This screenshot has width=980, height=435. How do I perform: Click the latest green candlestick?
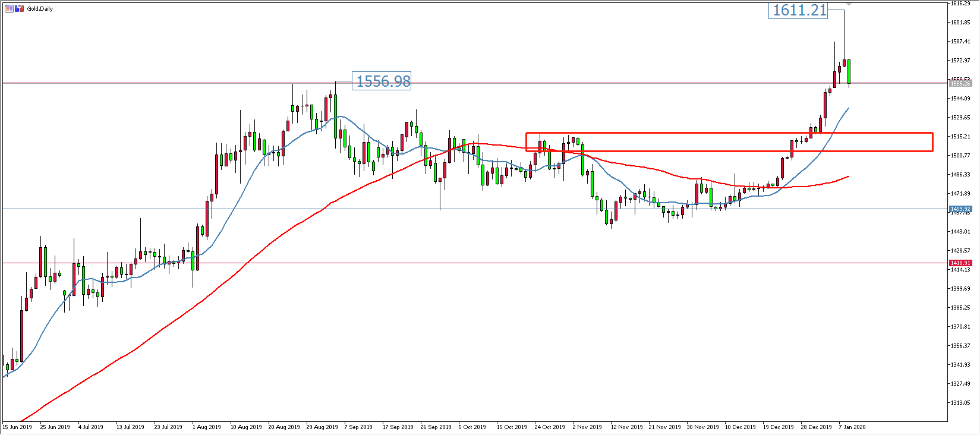pyautogui.click(x=849, y=71)
